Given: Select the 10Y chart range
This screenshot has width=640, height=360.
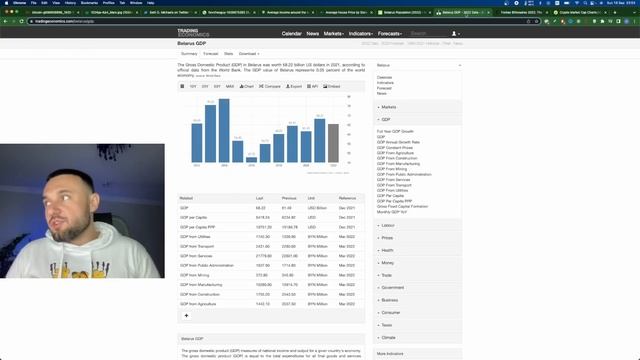Looking at the screenshot, I should pos(193,87).
